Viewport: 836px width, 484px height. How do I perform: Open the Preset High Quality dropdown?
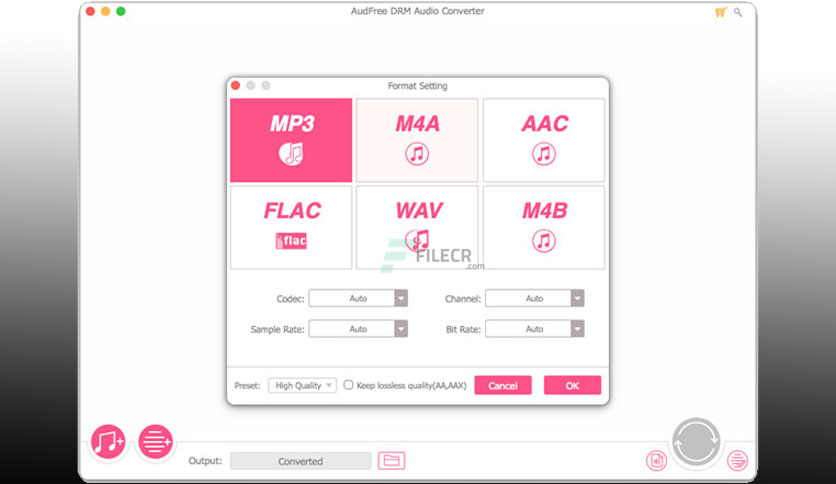(302, 385)
